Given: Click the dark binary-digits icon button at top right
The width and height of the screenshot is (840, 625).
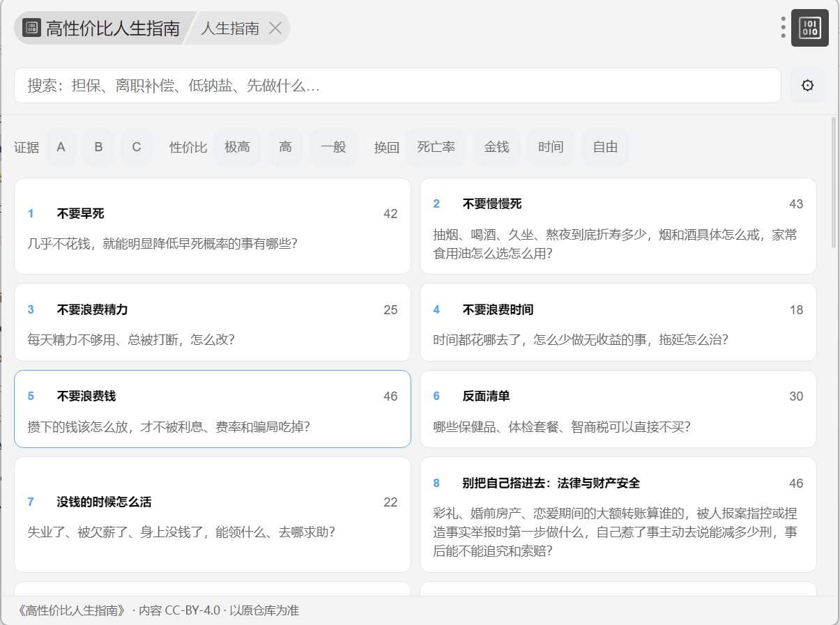Looking at the screenshot, I should (x=809, y=28).
